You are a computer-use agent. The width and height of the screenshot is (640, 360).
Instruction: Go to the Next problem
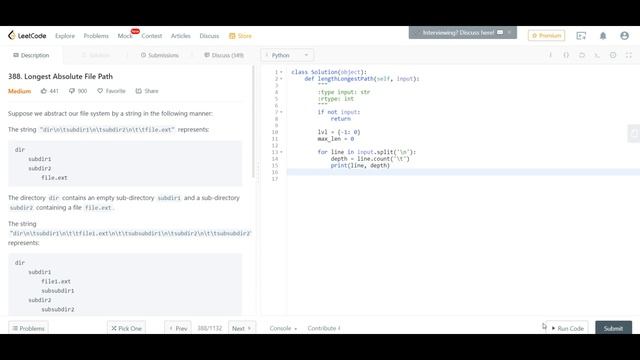click(242, 328)
